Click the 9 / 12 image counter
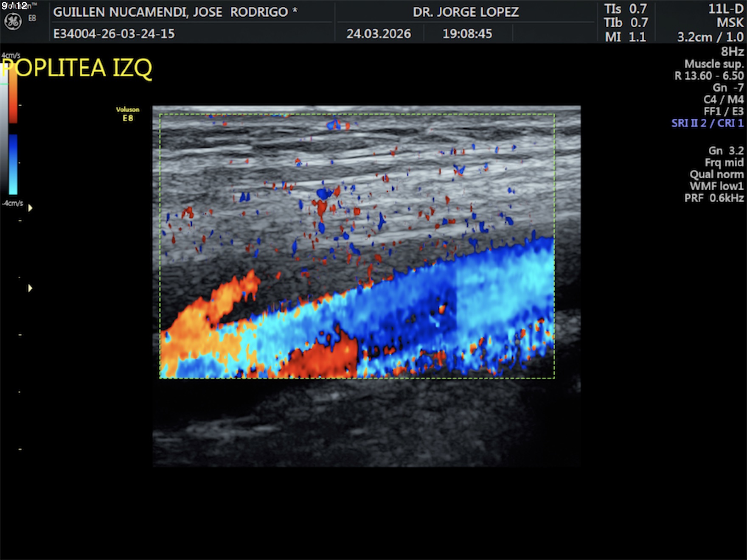 point(14,6)
